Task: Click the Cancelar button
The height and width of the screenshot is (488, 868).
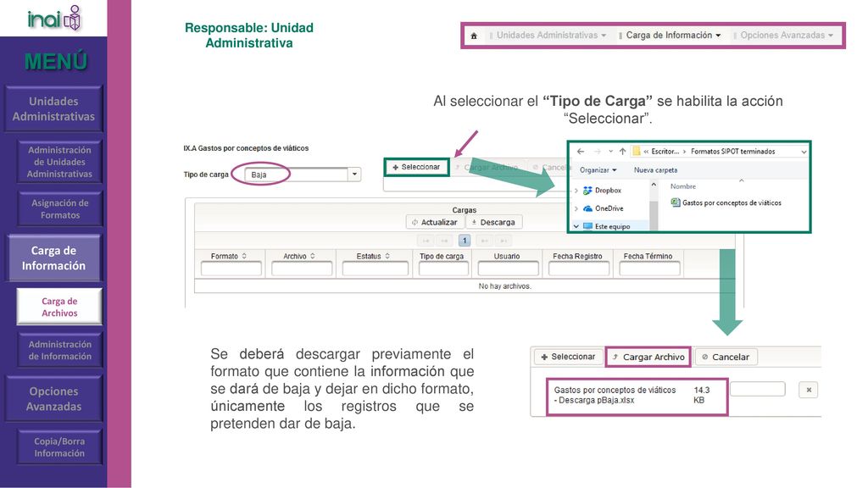Action: pos(726,357)
